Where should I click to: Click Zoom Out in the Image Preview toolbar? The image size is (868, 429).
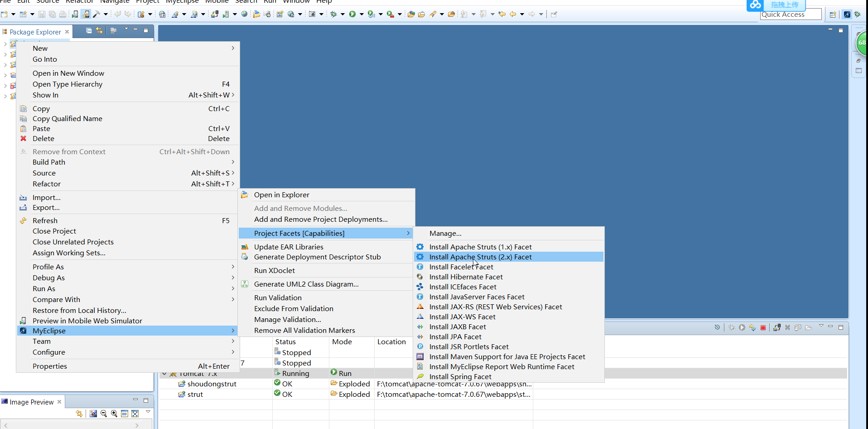click(x=104, y=414)
